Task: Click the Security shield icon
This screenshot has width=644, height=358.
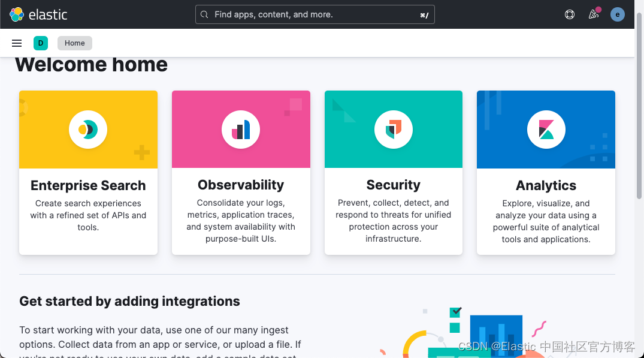Action: point(394,130)
